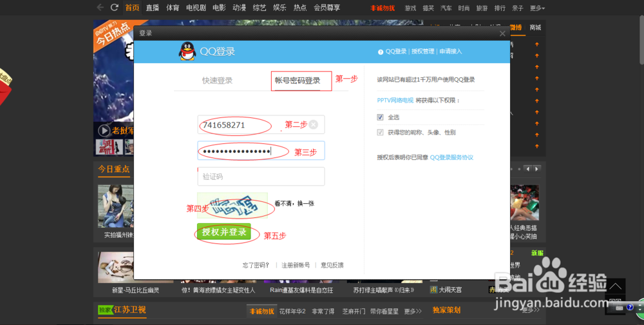Click the 今日重点 section heading
This screenshot has height=325, width=644.
click(114, 169)
